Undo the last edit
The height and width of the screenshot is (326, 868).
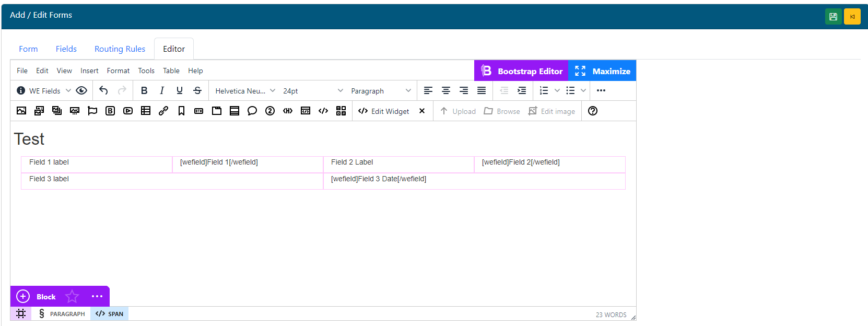[x=103, y=90]
